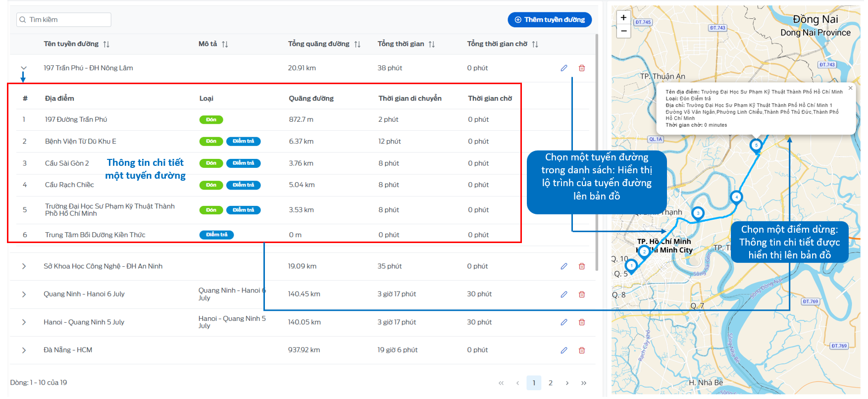
Task: Click the 12 phút travel time value
Action: pos(390,141)
